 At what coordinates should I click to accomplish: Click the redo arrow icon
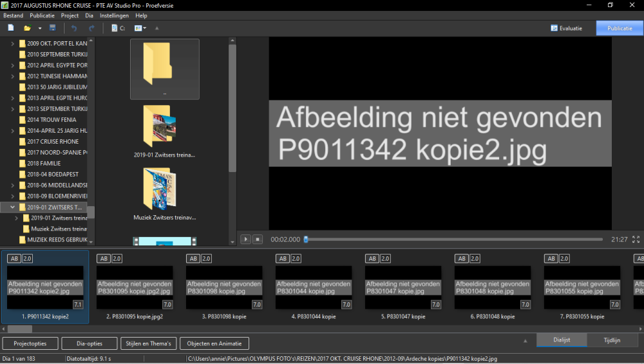(x=91, y=28)
